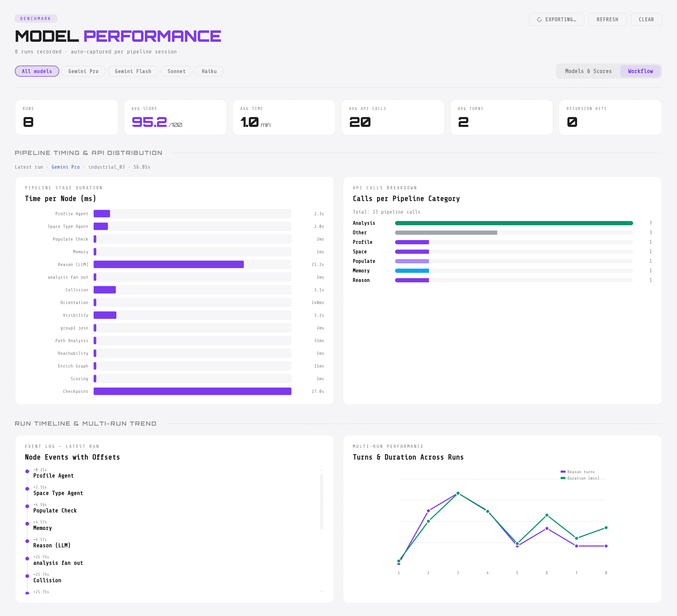This screenshot has width=677, height=616.
Task: Click the run 8 green duration point
Action: pyautogui.click(x=606, y=528)
